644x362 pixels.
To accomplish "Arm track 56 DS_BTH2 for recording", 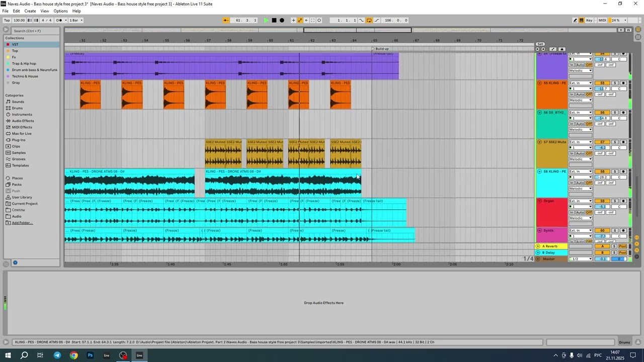I will (623, 113).
